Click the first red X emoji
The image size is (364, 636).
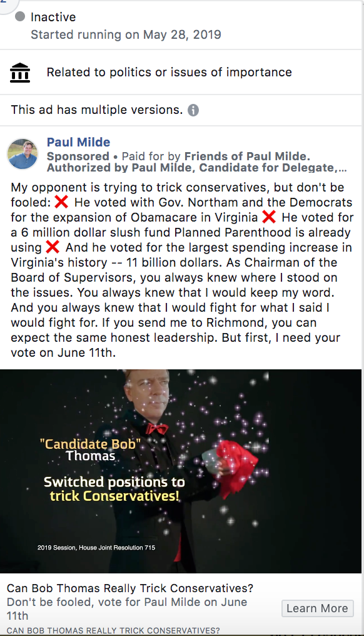62,202
